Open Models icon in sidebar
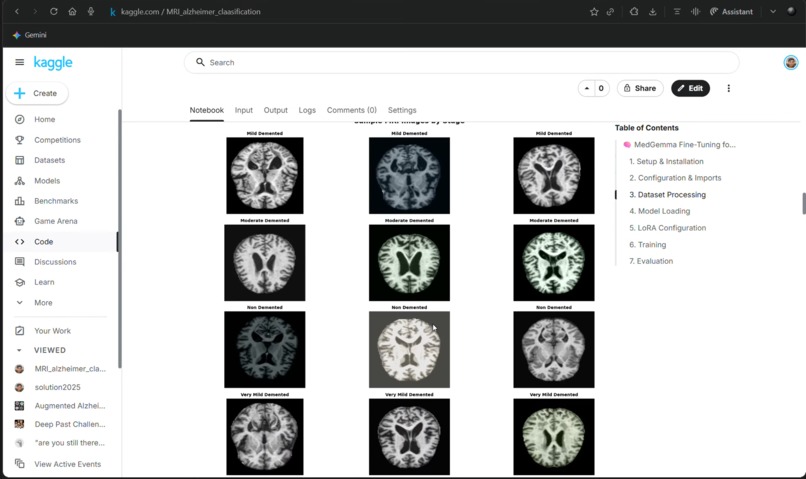 pos(20,181)
